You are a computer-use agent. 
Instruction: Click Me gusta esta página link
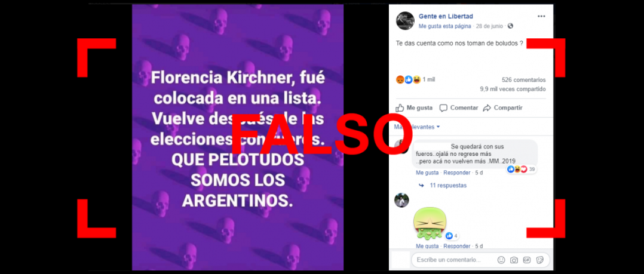pyautogui.click(x=445, y=26)
